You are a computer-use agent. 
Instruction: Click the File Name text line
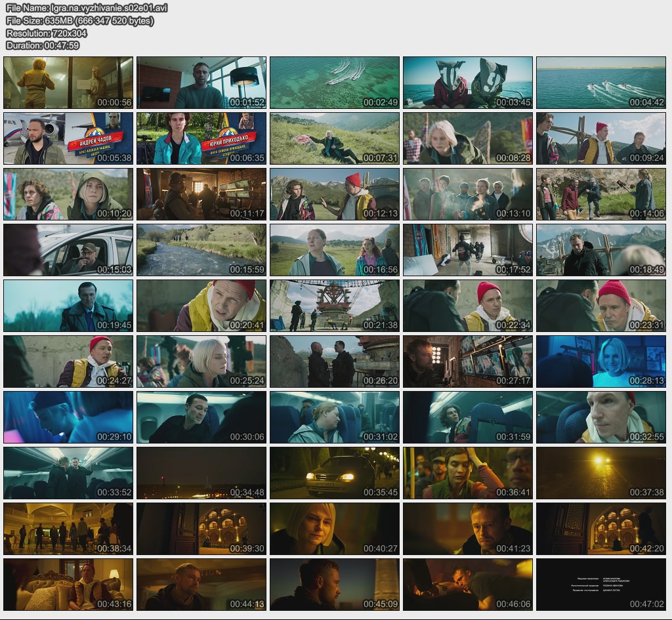87,9
